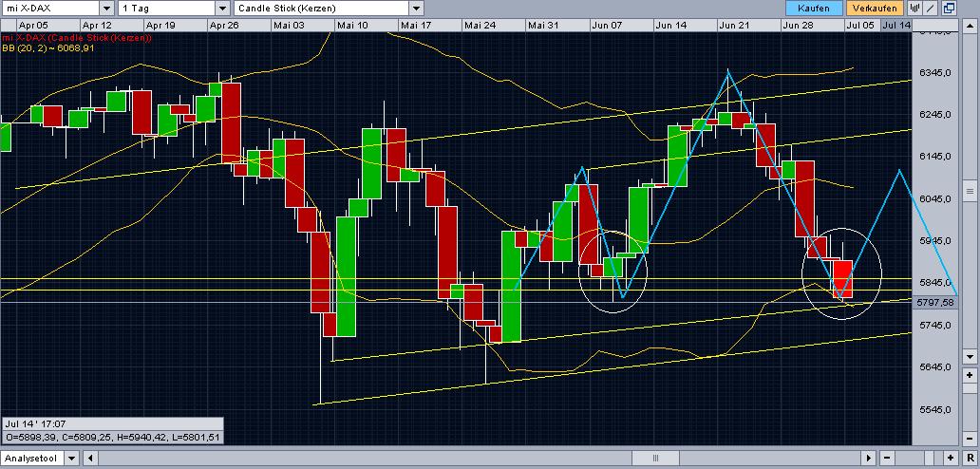Open the mi X-DAX instrument dropdown
This screenshot has width=980, height=469.
pos(107,9)
